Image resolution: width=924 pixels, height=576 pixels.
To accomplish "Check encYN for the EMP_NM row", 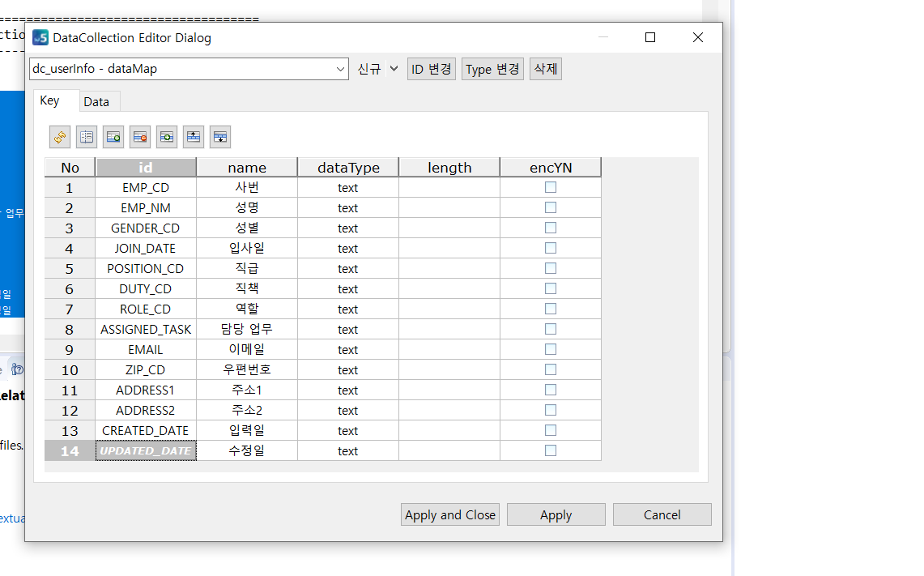I will 551,207.
